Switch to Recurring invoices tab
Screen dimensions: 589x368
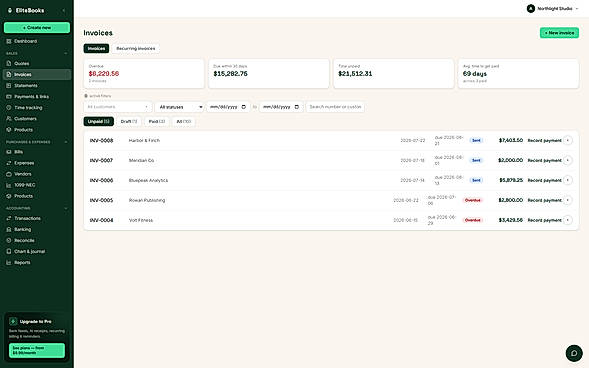click(x=136, y=48)
